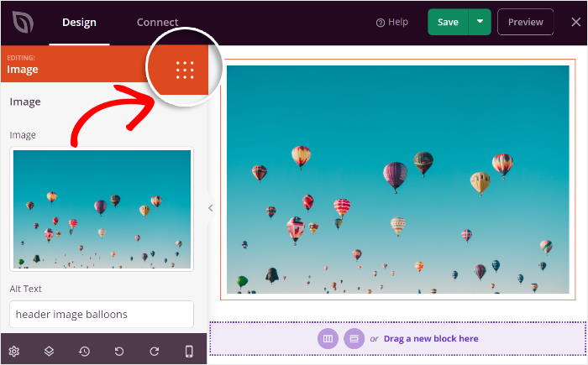Click into the Alt Text input field

point(102,315)
